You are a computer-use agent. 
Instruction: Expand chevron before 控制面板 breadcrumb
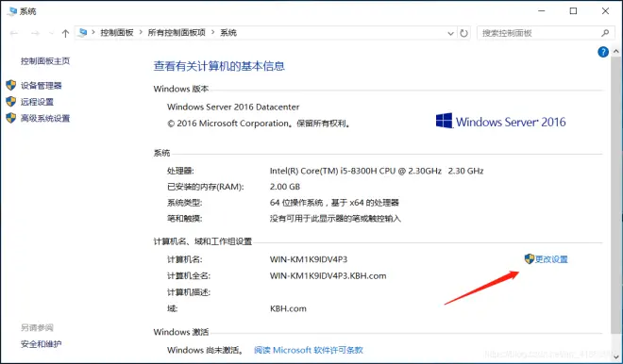pyautogui.click(x=93, y=33)
